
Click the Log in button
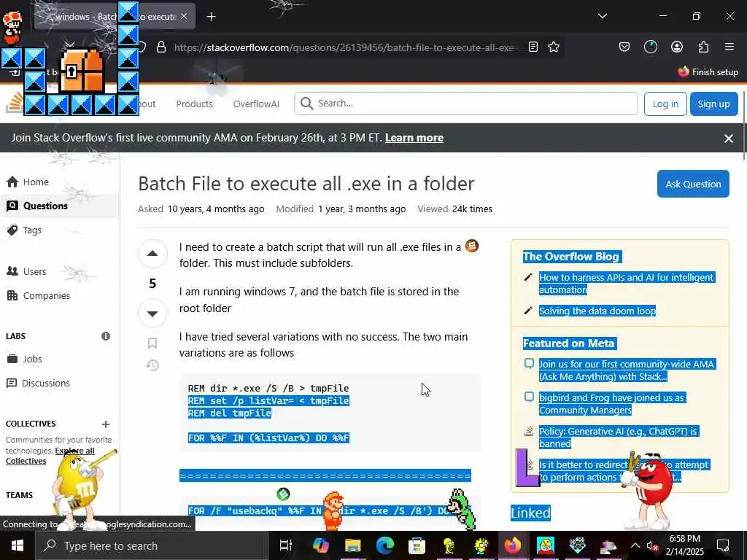click(x=665, y=104)
